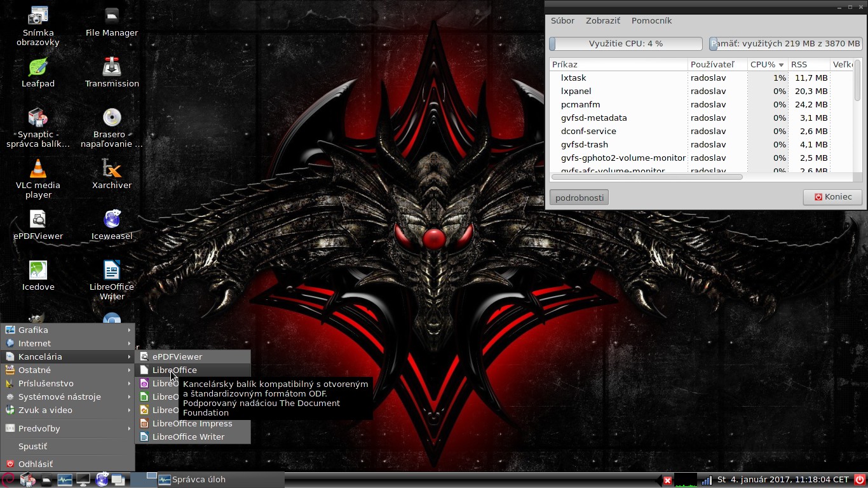Expand the Internet submenu

68,343
